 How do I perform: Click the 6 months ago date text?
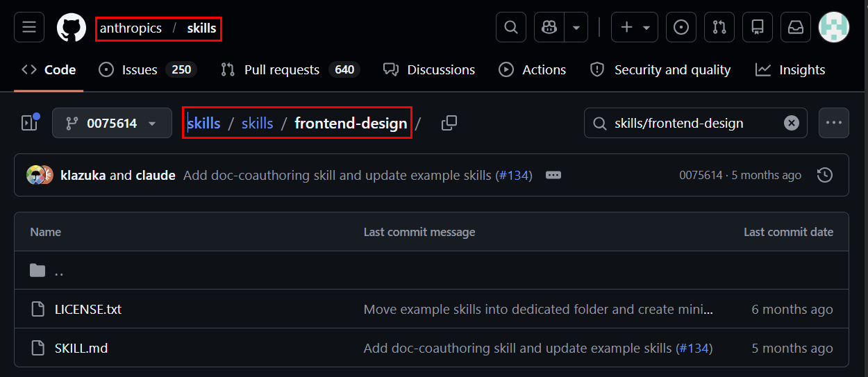[x=792, y=309]
